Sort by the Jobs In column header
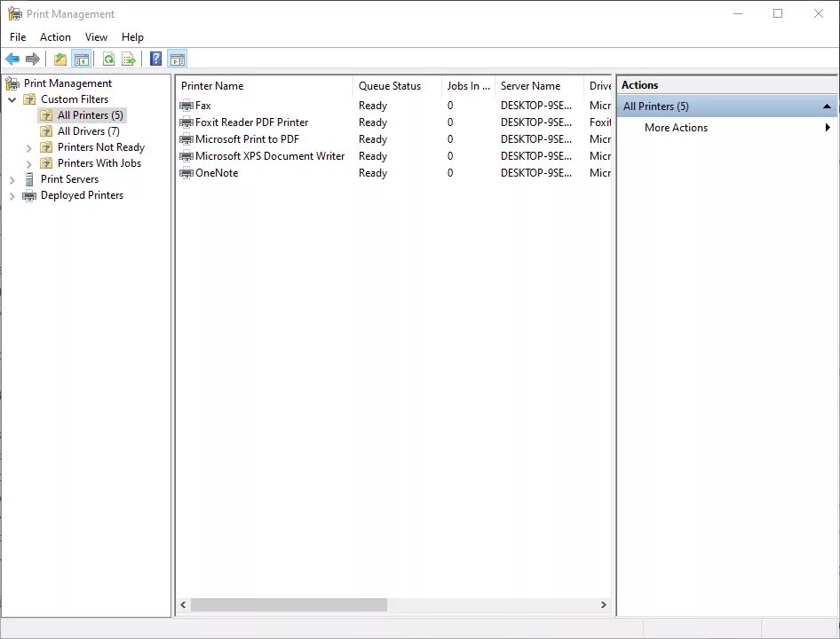Screen dimensions: 840x639 [x=468, y=86]
